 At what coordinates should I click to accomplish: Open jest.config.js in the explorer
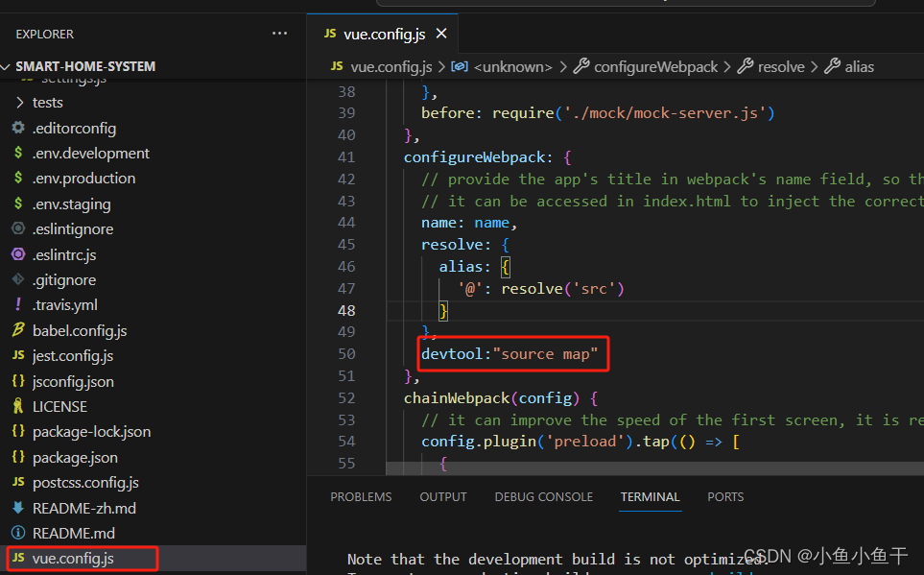click(73, 355)
